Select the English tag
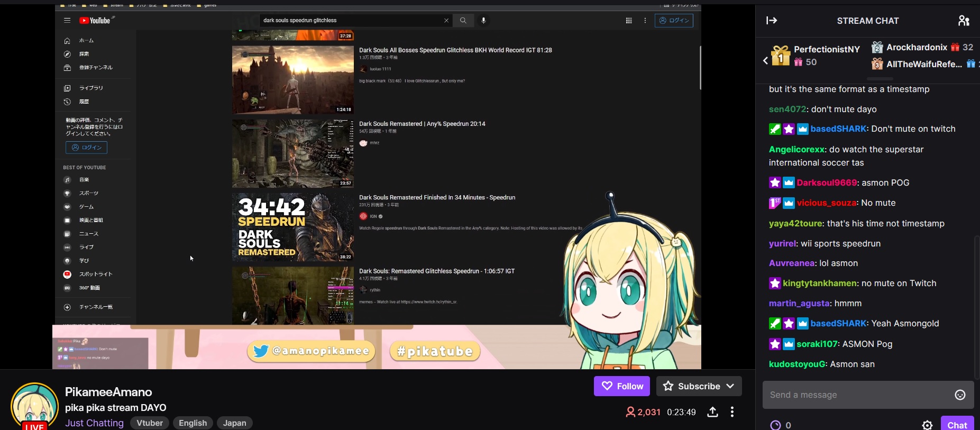This screenshot has width=980, height=430. (193, 423)
